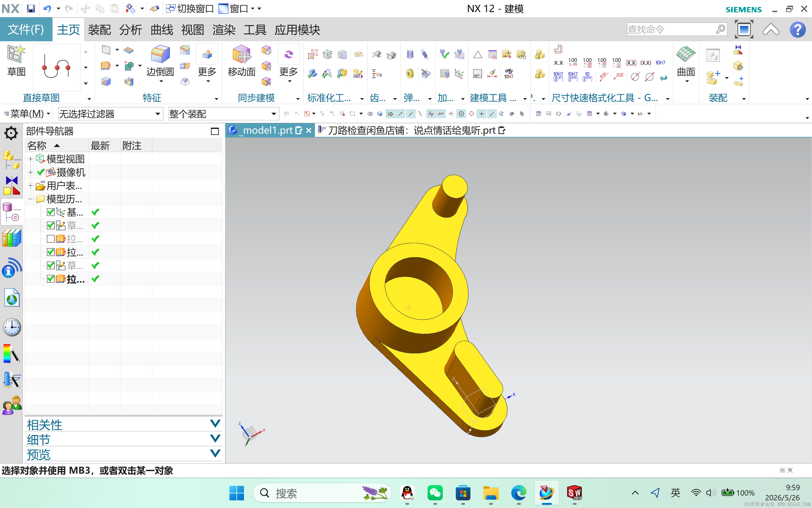The width and height of the screenshot is (812, 508).
Task: Click the full screen toggle icon
Action: click(x=743, y=30)
